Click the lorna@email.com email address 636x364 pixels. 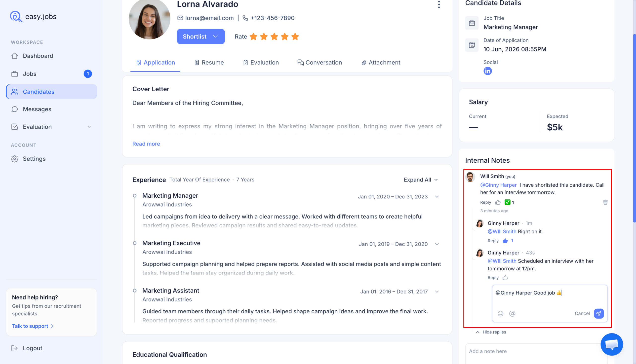209,18
